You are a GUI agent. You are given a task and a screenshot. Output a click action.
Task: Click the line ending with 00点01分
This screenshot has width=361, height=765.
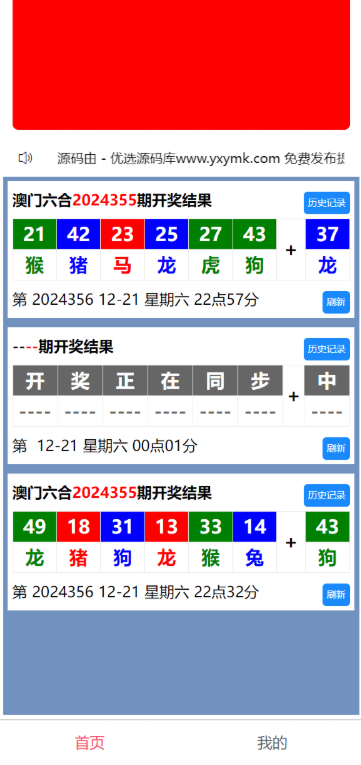[105, 445]
